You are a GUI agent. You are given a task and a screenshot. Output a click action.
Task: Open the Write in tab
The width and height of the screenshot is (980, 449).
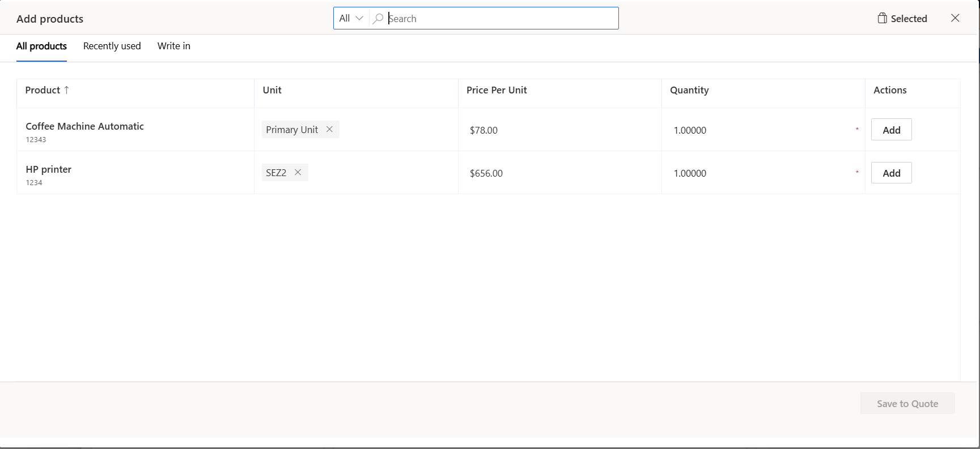pyautogui.click(x=174, y=46)
